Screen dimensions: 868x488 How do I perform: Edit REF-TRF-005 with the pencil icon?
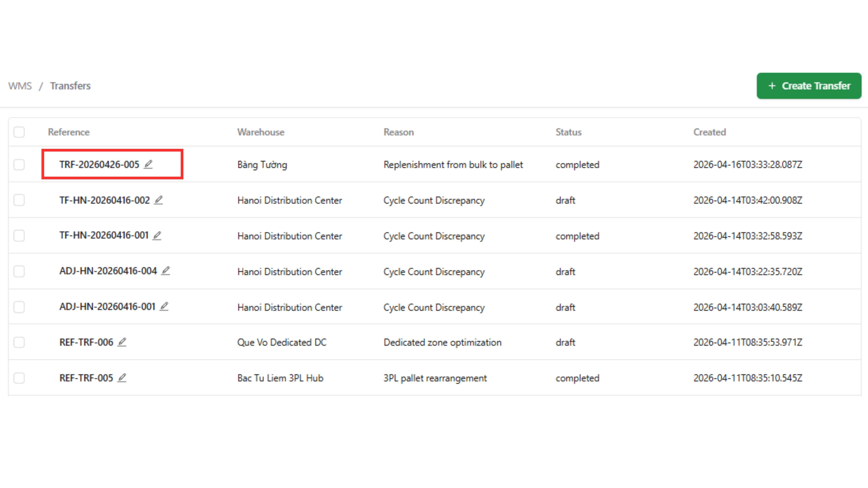tap(122, 378)
